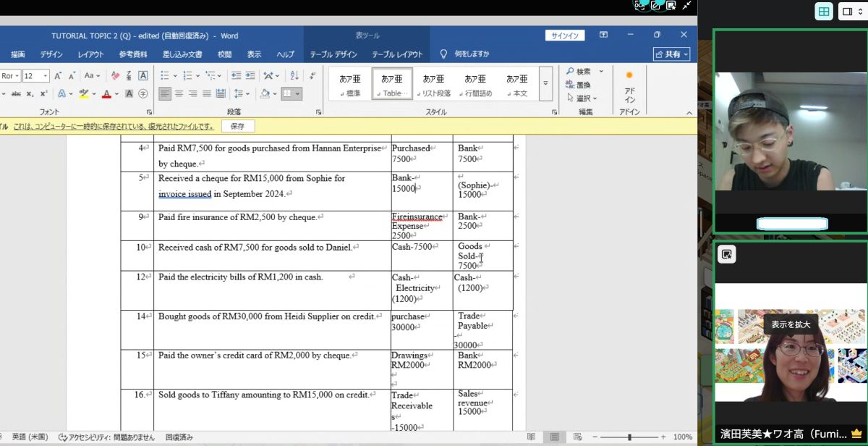Click the clear formatting eraser icon

coord(115,76)
